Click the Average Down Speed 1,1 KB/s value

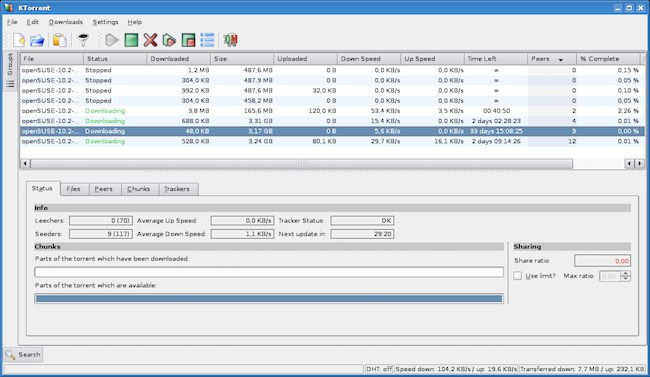click(242, 234)
